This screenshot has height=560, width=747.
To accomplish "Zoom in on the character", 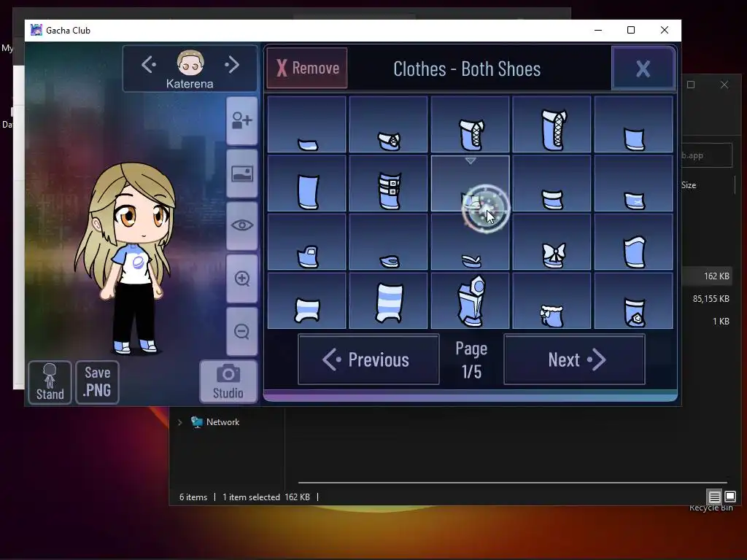I will click(x=242, y=279).
